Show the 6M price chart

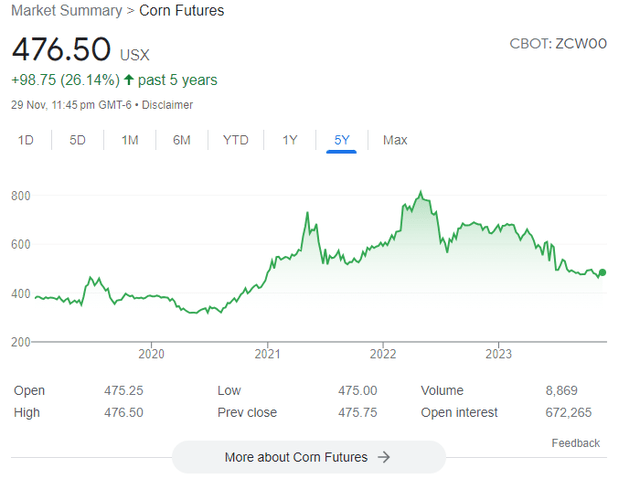181,140
